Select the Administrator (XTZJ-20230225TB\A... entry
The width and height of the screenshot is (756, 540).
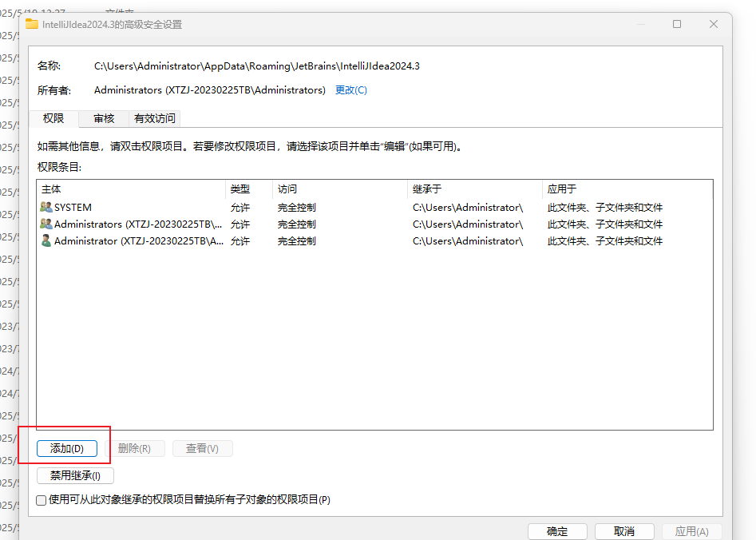click(374, 240)
